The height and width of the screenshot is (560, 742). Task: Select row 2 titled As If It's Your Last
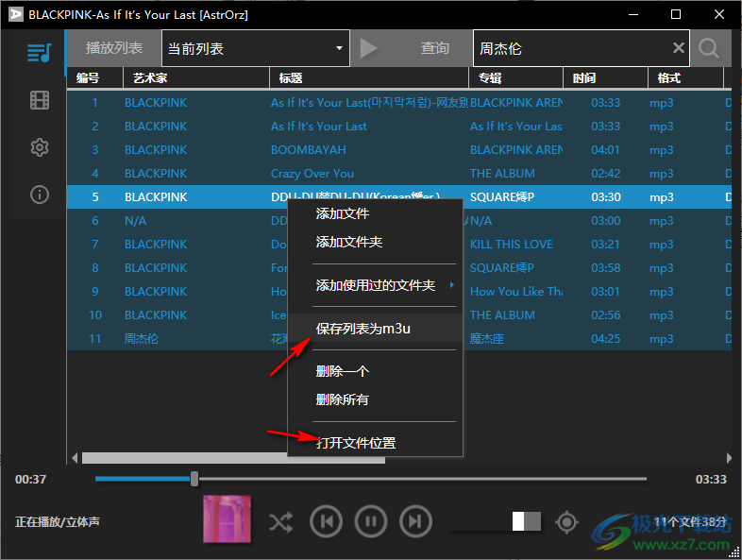point(399,126)
